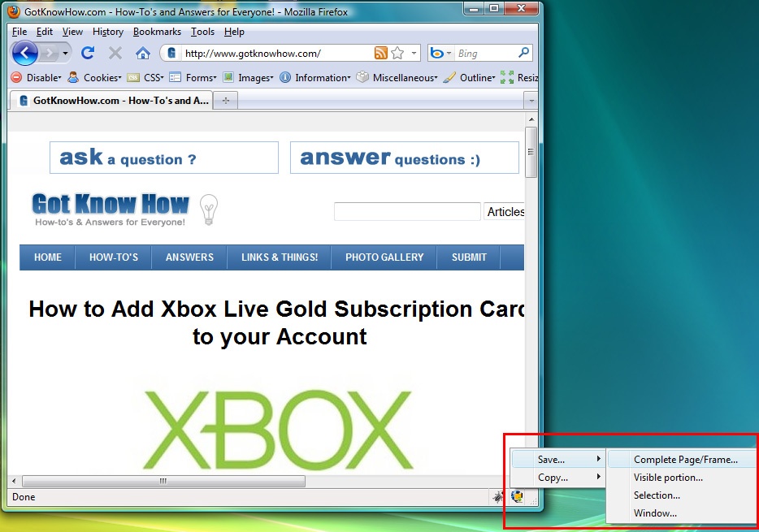Screen dimensions: 759x532
Task: Open the Information toolbar menu
Action: point(315,77)
